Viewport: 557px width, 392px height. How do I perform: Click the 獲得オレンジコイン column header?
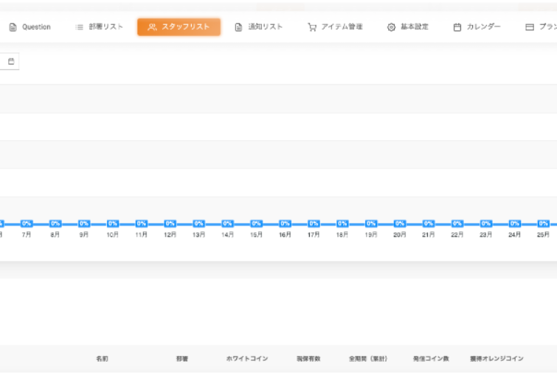point(497,359)
